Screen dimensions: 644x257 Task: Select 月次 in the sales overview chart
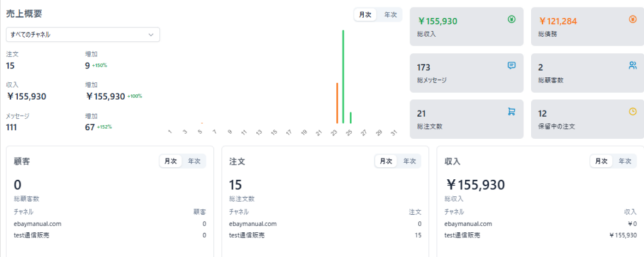click(365, 14)
